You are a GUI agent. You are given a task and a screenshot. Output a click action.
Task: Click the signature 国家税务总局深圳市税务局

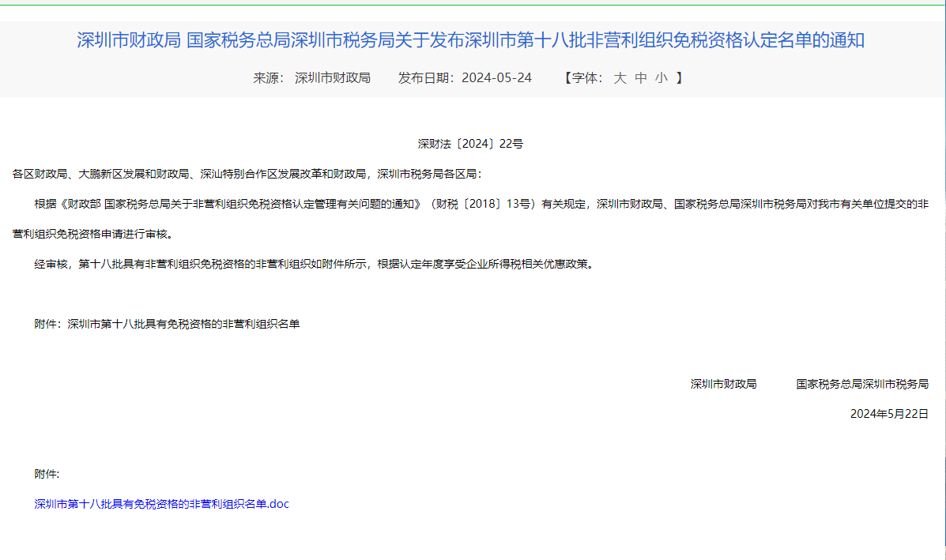tap(862, 384)
